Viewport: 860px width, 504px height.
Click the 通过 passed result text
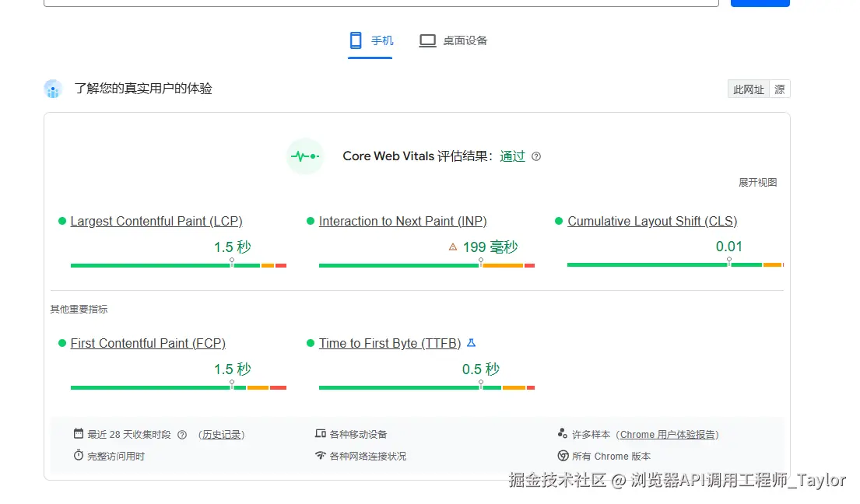512,156
